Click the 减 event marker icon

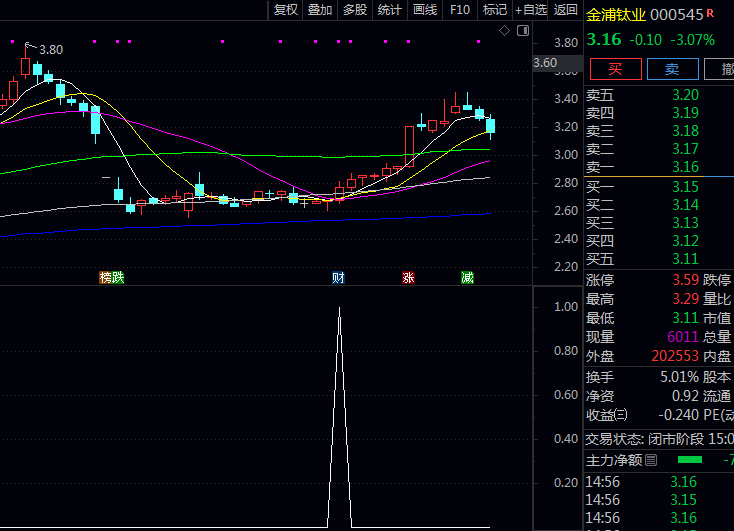pyautogui.click(x=467, y=277)
